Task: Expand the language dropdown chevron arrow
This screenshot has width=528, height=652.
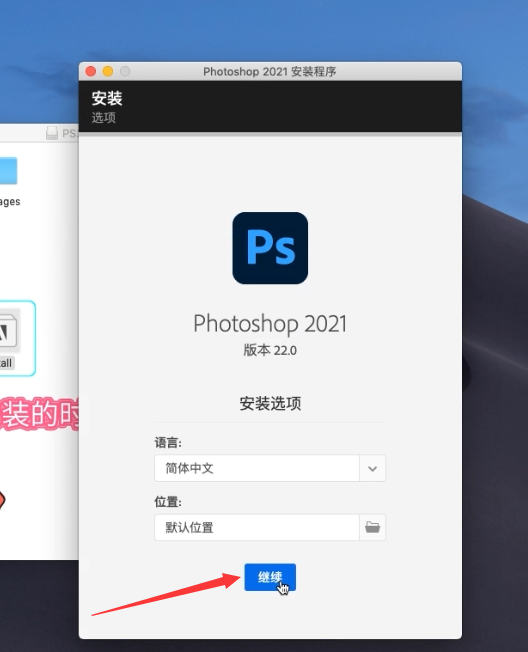Action: [373, 469]
